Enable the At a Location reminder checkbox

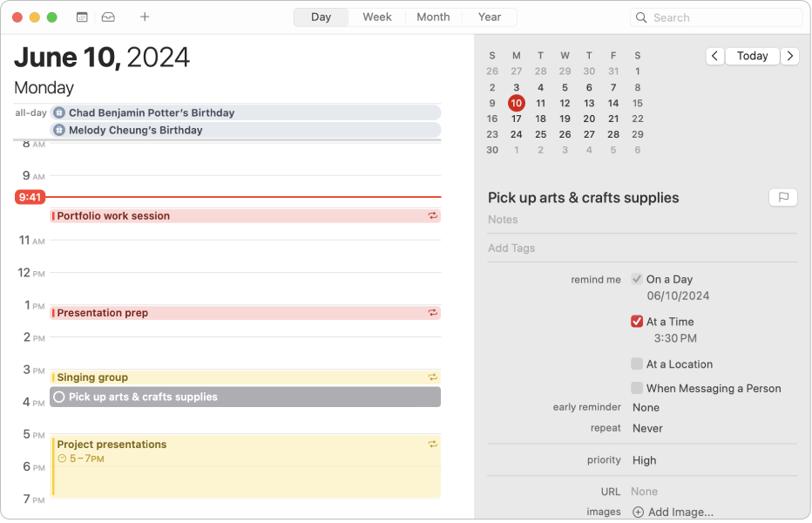tap(637, 363)
